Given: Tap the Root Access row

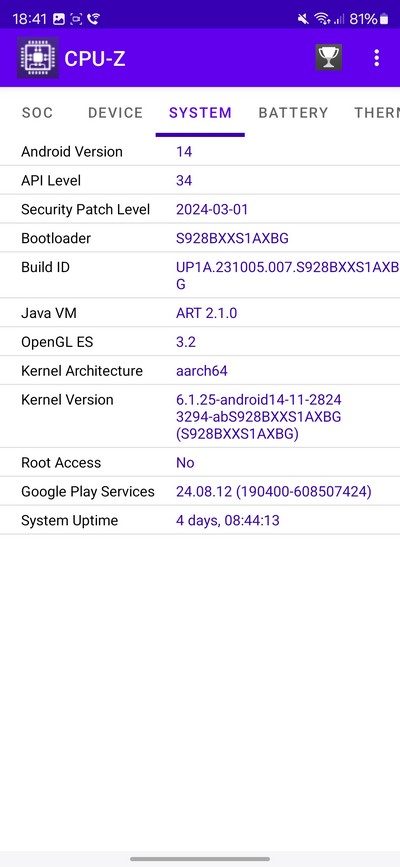Looking at the screenshot, I should pyautogui.click(x=200, y=462).
